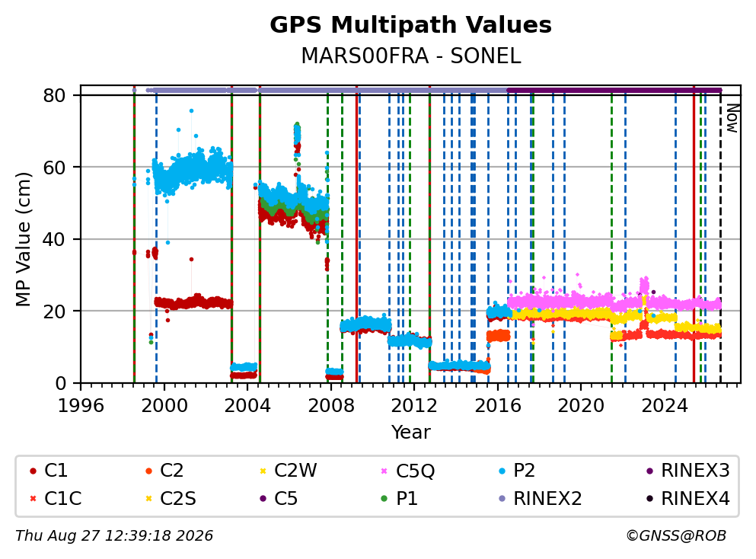Select the RINEX4 legend entry
Image resolution: width=756 pixels, height=559 pixels.
(688, 498)
